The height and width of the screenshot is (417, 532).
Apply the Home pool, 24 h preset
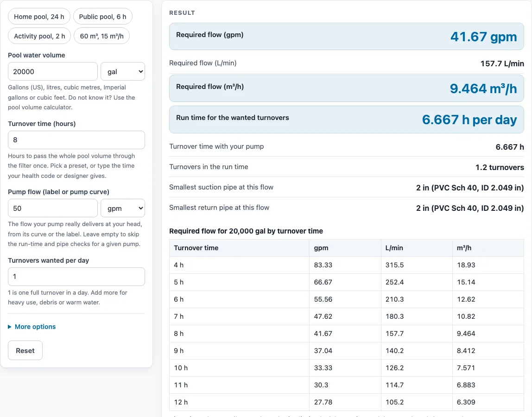coord(39,17)
